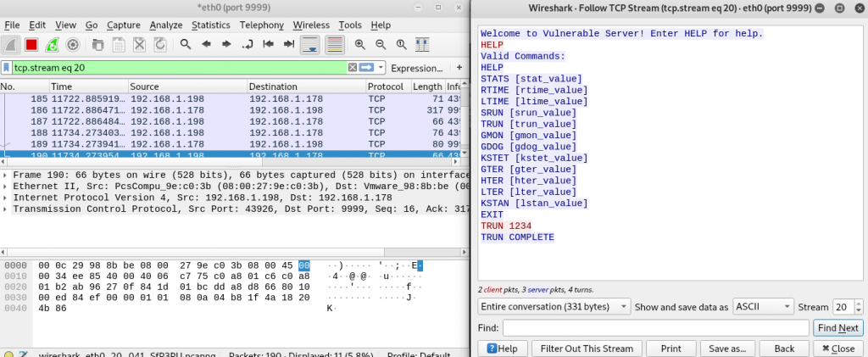Image resolution: width=868 pixels, height=357 pixels.
Task: Open capture options gear icon
Action: tap(73, 45)
